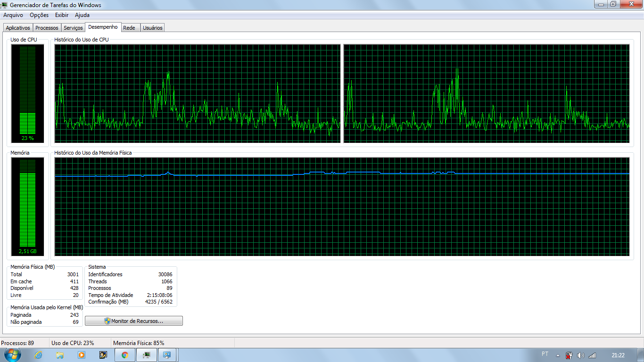Screen dimensions: 644x362
Task: Click the Sistema group heading
Action: coord(97,267)
